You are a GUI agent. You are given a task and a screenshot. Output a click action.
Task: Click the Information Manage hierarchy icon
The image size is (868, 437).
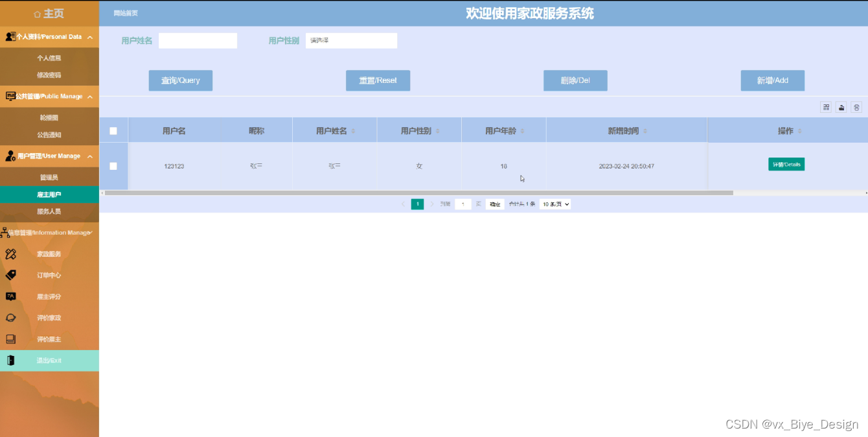(5, 232)
